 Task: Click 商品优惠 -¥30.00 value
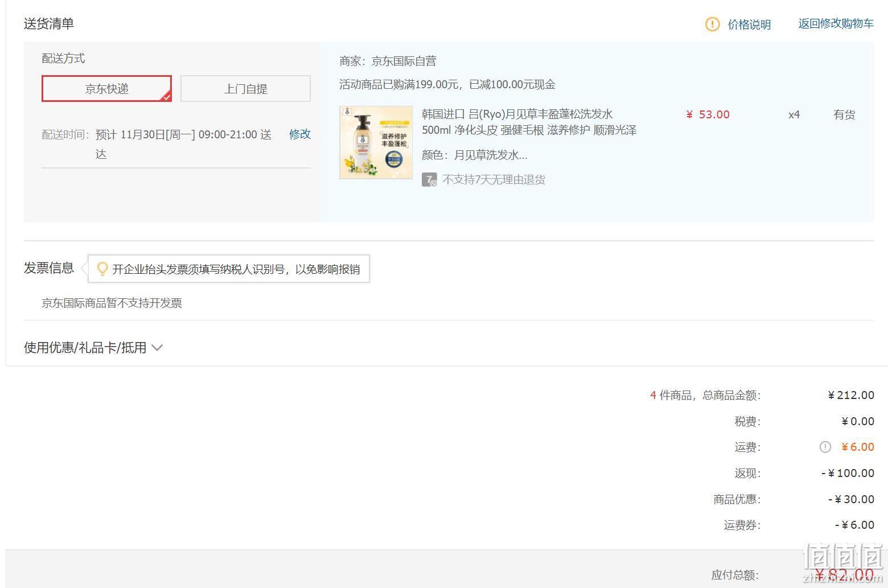851,499
